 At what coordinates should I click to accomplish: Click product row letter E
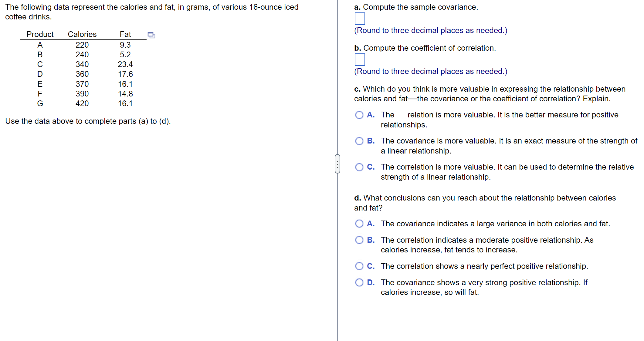(x=40, y=84)
